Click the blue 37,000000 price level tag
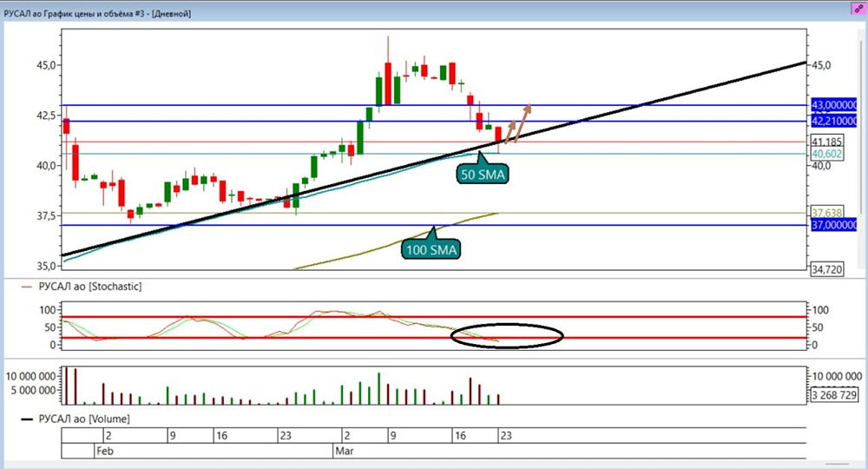This screenshot has width=868, height=469. pyautogui.click(x=833, y=225)
